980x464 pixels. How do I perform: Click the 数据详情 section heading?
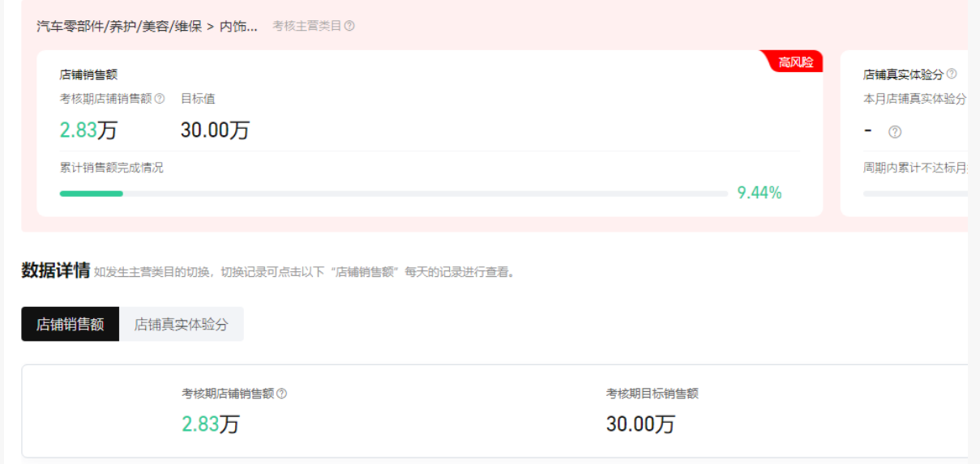(x=56, y=270)
